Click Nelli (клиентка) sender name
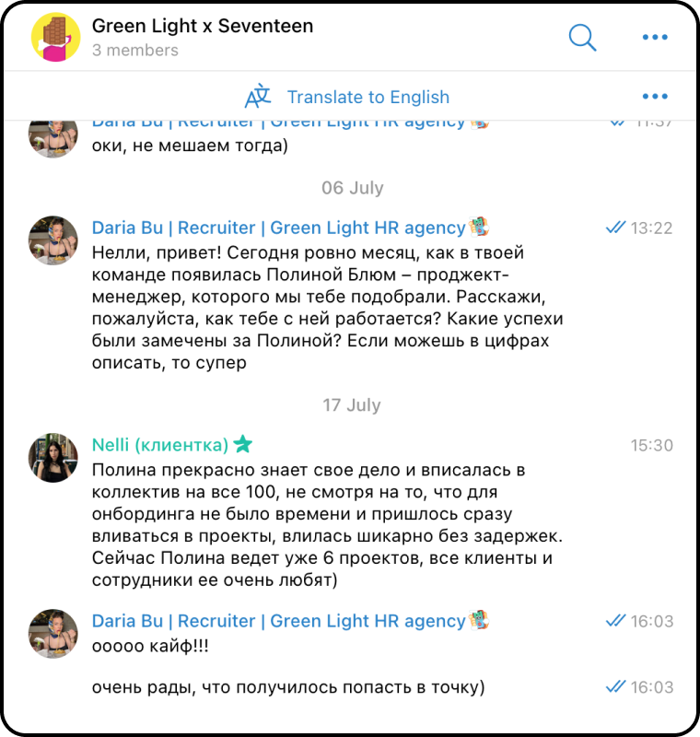The width and height of the screenshot is (700, 737). coord(160,445)
